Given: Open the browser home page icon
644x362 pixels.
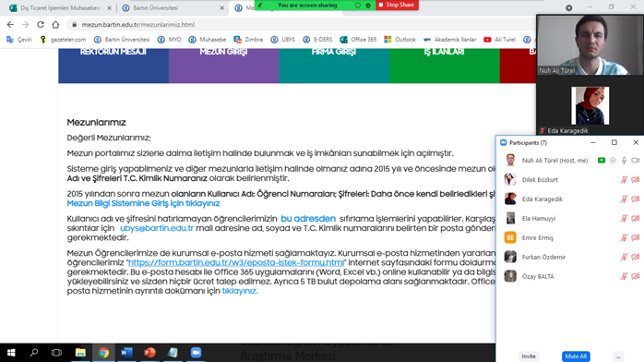Looking at the screenshot, I should (55, 25).
